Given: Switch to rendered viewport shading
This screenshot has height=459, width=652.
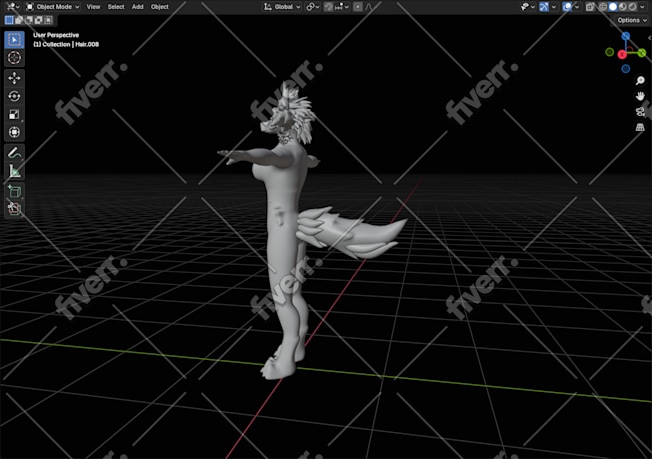Looking at the screenshot, I should 632,7.
